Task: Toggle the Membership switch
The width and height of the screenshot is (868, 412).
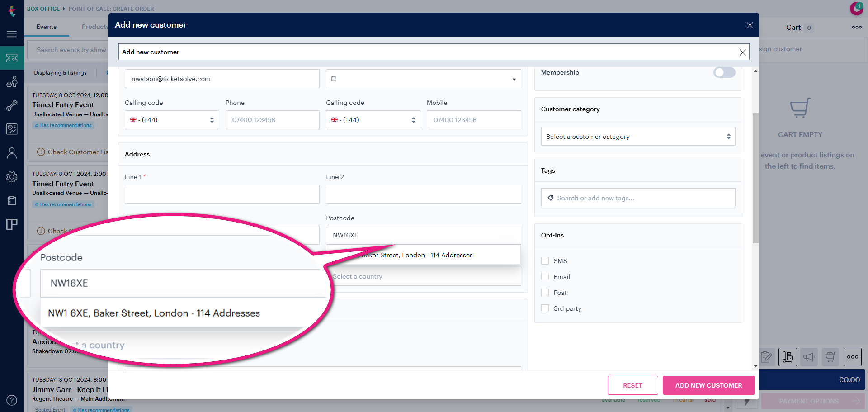Action: (724, 72)
